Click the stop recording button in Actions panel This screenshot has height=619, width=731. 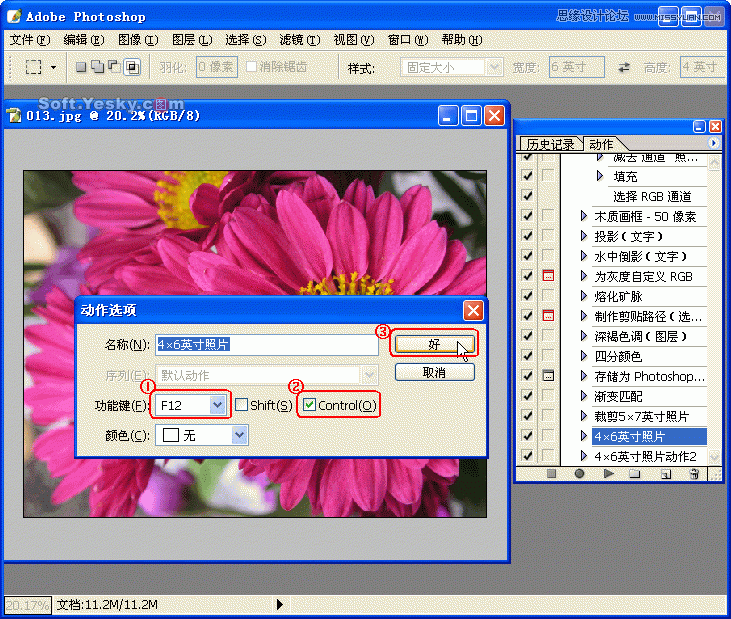click(551, 474)
